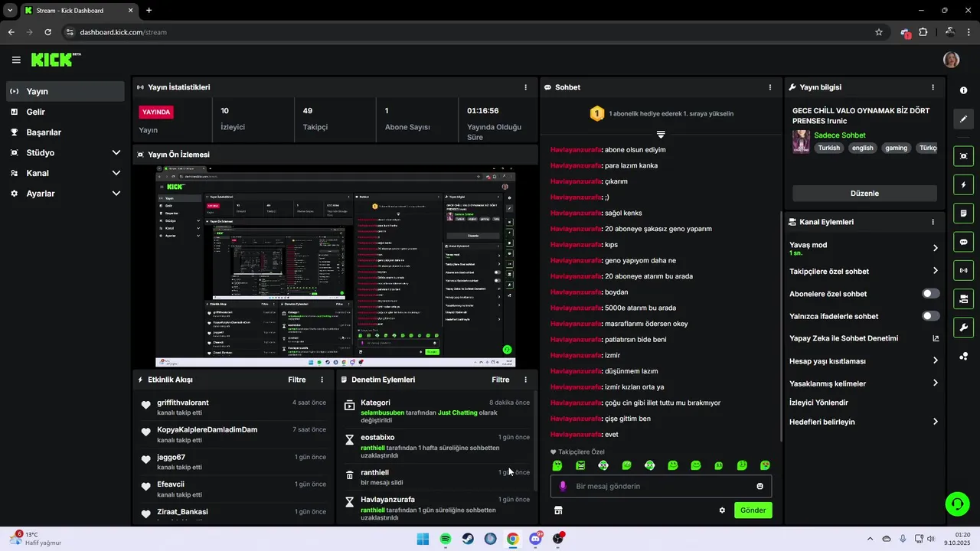Click the Kick logo
Screen dimensions: 980x551
[55, 59]
